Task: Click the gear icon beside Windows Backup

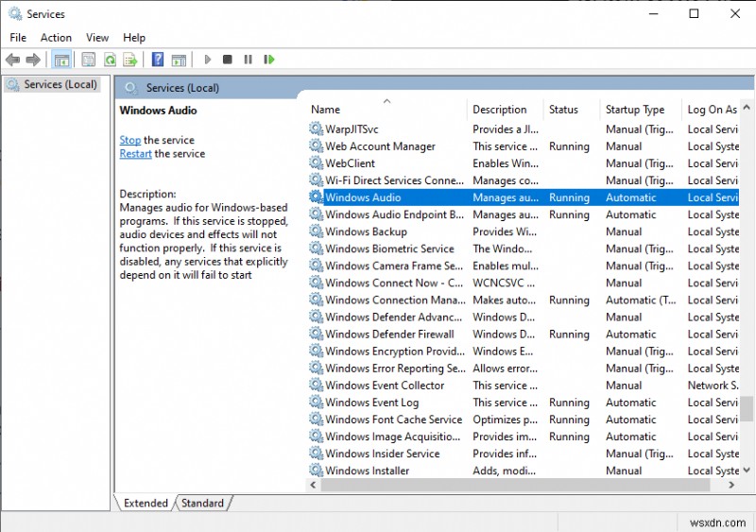Action: click(x=316, y=231)
